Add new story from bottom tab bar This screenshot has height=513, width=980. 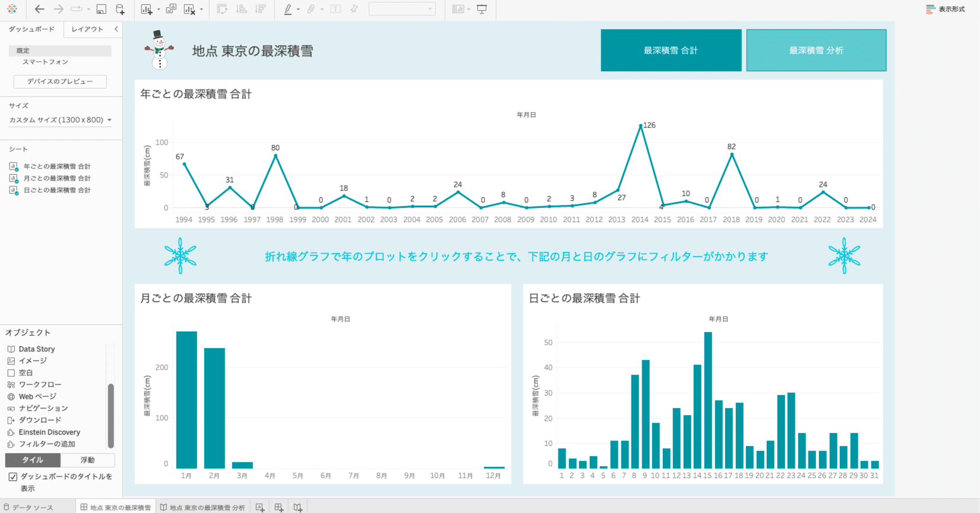click(298, 507)
